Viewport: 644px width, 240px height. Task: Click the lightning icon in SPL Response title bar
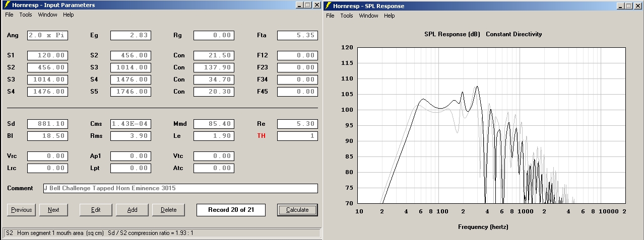click(329, 6)
